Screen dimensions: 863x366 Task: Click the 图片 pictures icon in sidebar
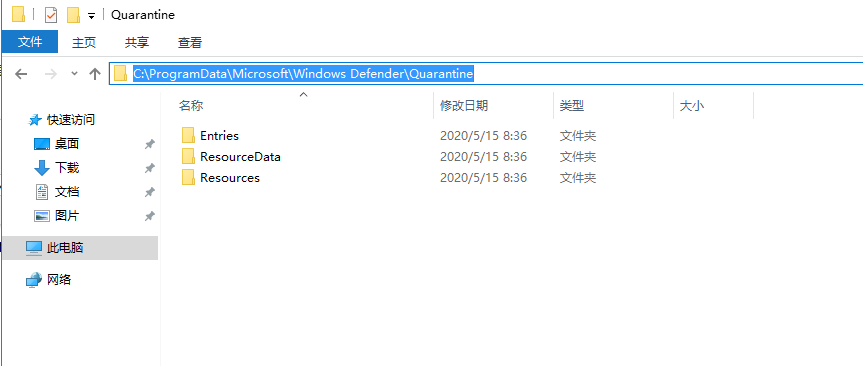42,216
